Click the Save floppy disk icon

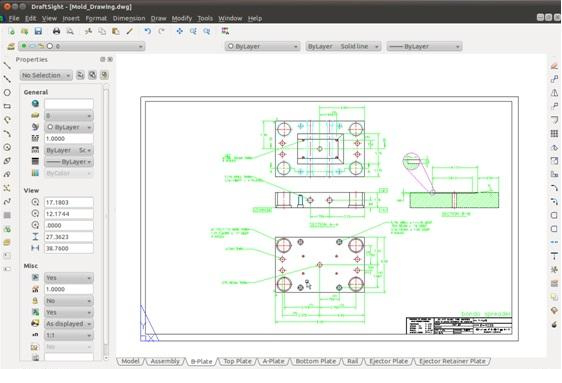pyautogui.click(x=38, y=31)
